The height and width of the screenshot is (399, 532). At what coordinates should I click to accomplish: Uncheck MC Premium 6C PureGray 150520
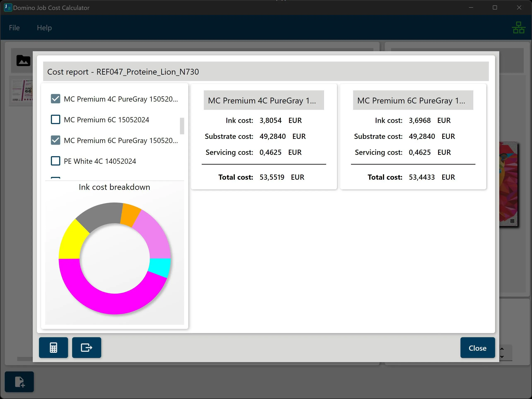[x=55, y=140]
